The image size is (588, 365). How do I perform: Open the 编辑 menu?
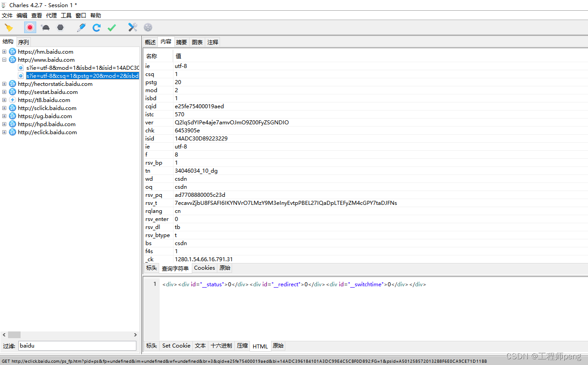tap(22, 15)
